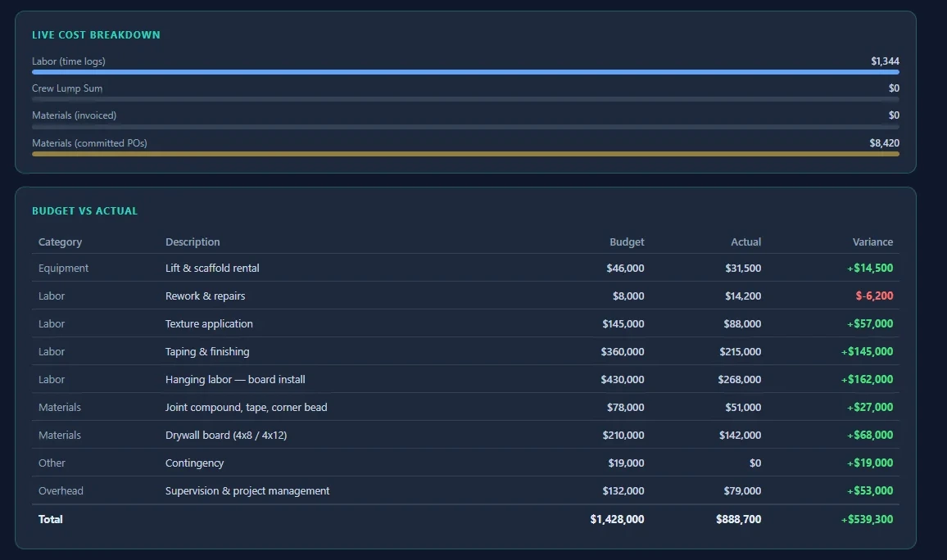This screenshot has height=560, width=947.
Task: Select the LIVE COST BREAKDOWN heading
Action: [x=96, y=35]
